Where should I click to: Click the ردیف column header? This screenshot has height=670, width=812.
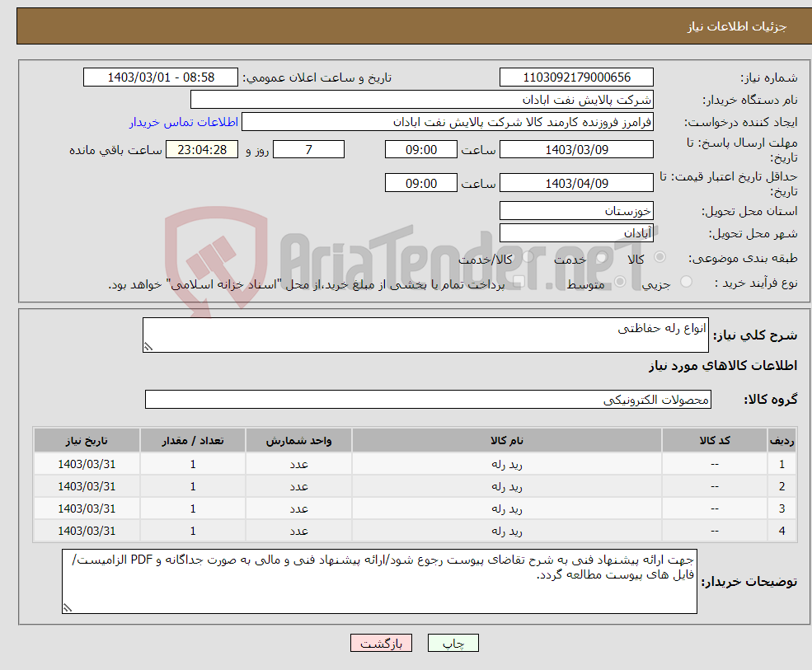pyautogui.click(x=782, y=441)
